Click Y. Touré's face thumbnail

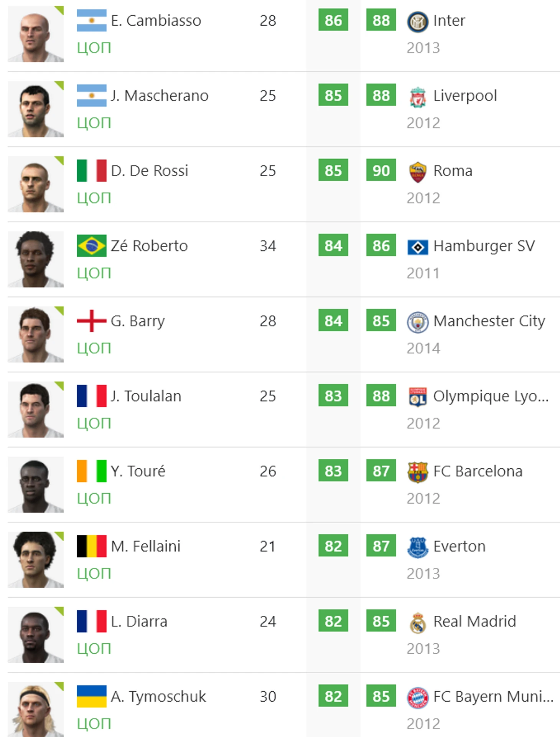(x=36, y=484)
